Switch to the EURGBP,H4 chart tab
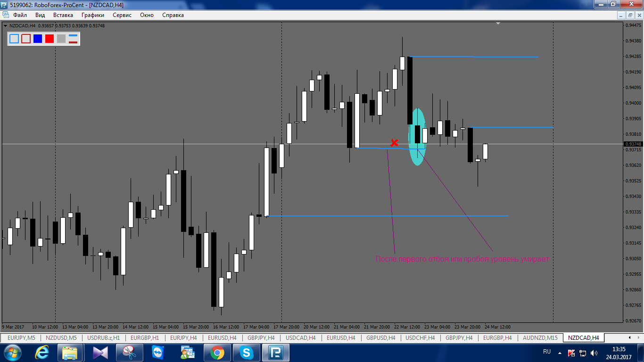The height and width of the screenshot is (362, 644). (x=497, y=337)
